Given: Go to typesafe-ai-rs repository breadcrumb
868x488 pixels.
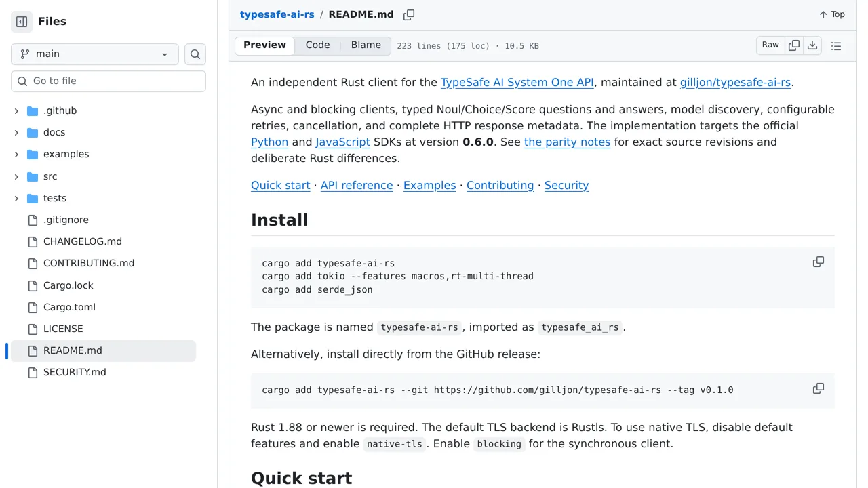Looking at the screenshot, I should (x=277, y=14).
